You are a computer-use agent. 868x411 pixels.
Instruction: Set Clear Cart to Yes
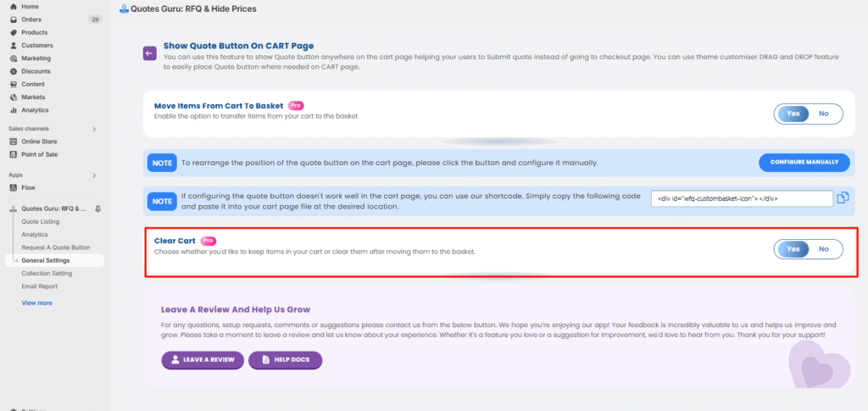coord(793,249)
